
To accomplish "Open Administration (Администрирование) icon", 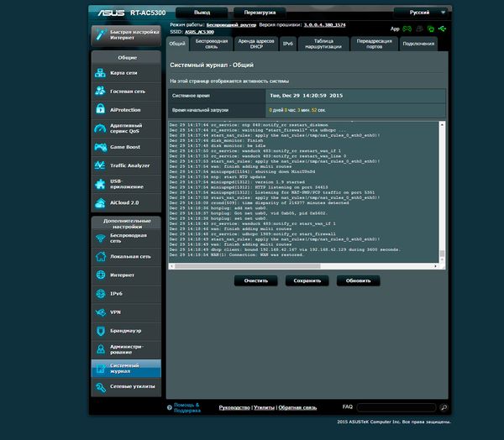I will [101, 349].
